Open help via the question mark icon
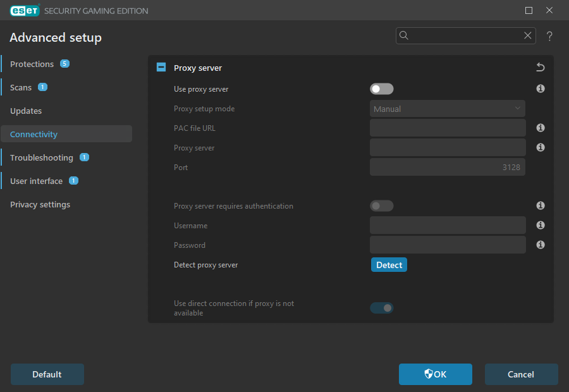The width and height of the screenshot is (569, 392). pos(549,36)
